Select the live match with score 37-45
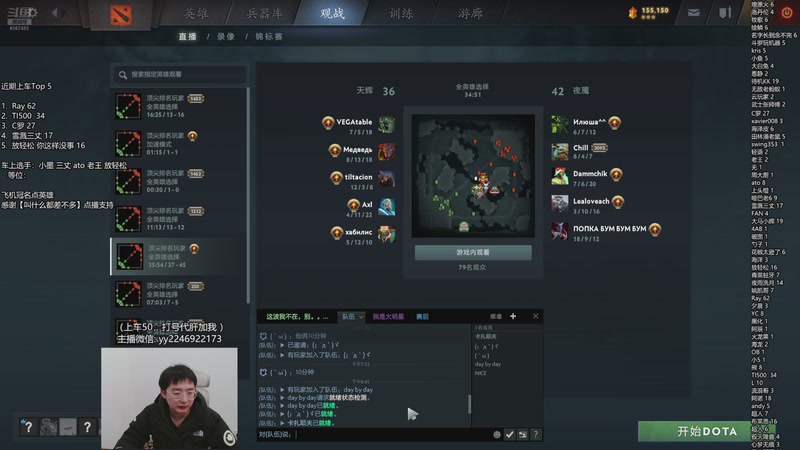The height and width of the screenshot is (450, 800). [179, 256]
